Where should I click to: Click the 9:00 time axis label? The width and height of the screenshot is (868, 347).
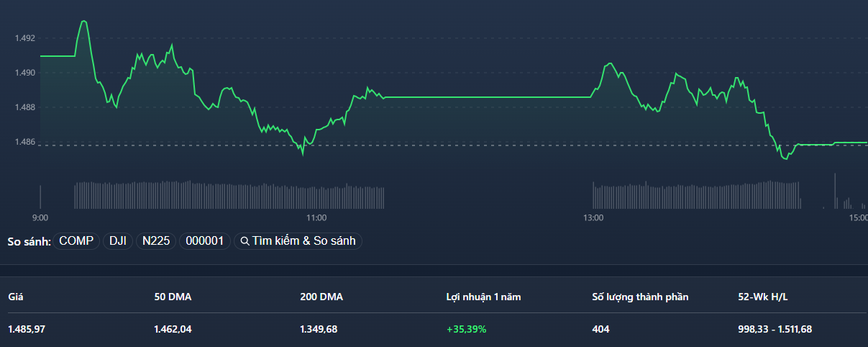pyautogui.click(x=40, y=217)
